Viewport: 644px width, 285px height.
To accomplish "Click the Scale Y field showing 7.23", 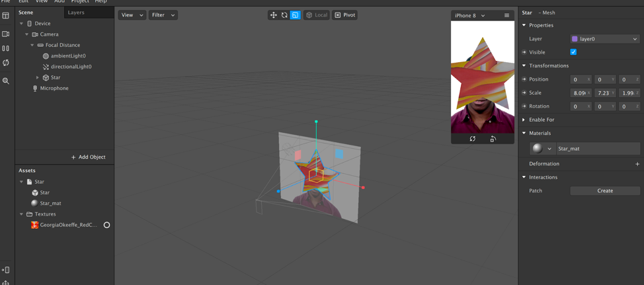I will [x=605, y=93].
